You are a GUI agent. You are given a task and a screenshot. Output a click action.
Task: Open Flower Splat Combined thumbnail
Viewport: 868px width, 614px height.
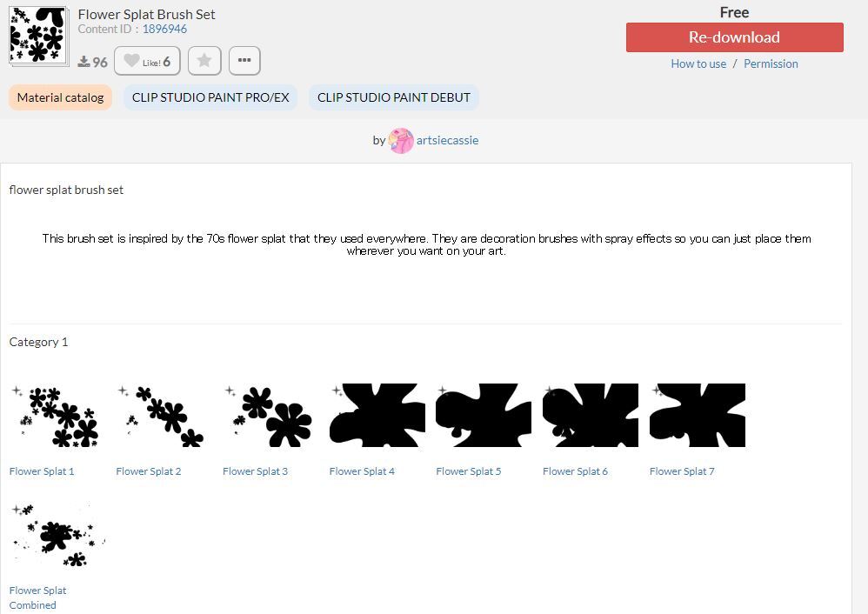[57, 535]
